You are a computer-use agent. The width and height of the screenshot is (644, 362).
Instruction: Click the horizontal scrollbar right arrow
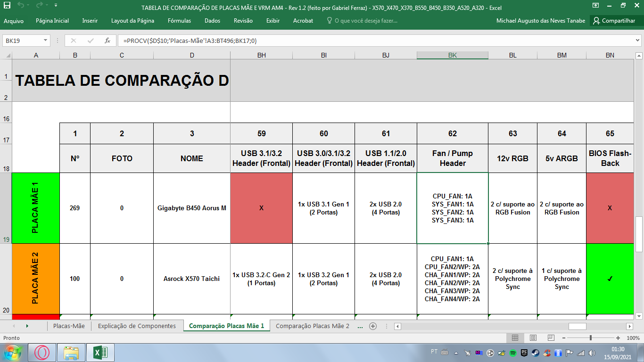coord(629,326)
